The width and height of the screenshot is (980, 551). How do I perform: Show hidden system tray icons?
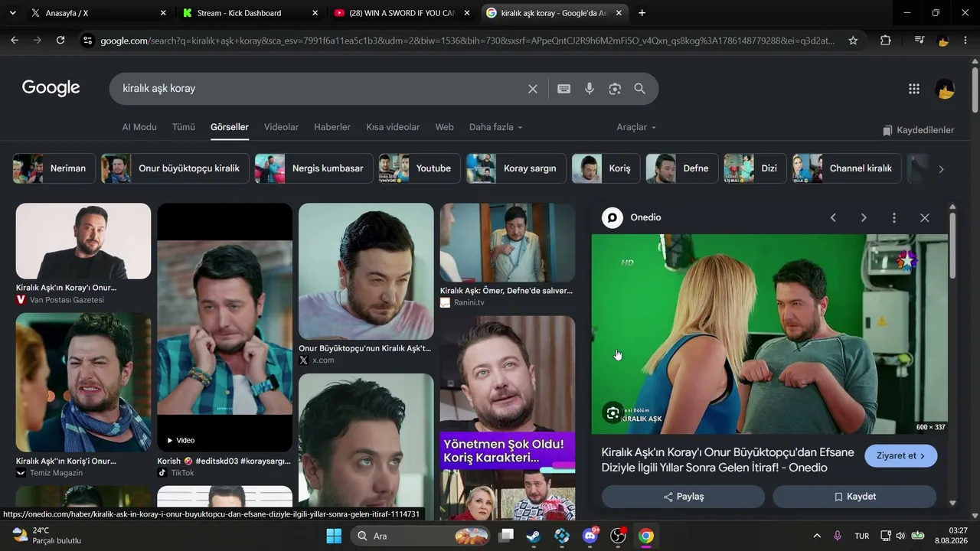pyautogui.click(x=817, y=536)
